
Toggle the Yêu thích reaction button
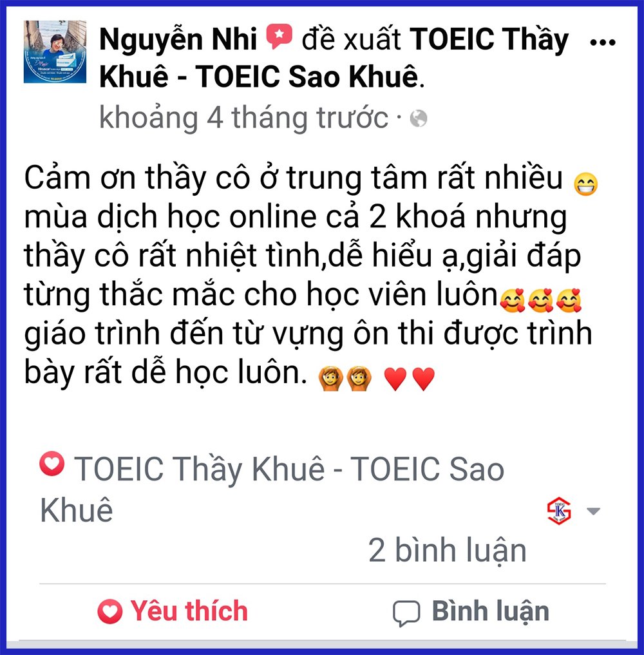(x=173, y=611)
